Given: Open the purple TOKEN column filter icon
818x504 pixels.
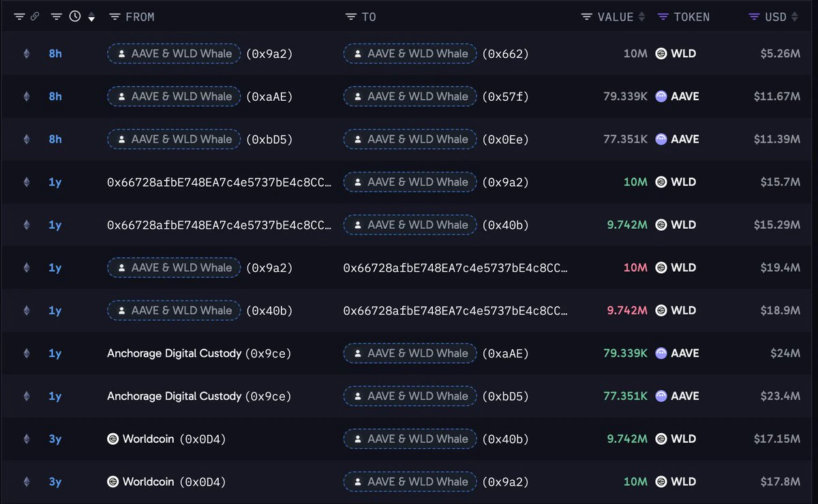Looking at the screenshot, I should tap(663, 17).
